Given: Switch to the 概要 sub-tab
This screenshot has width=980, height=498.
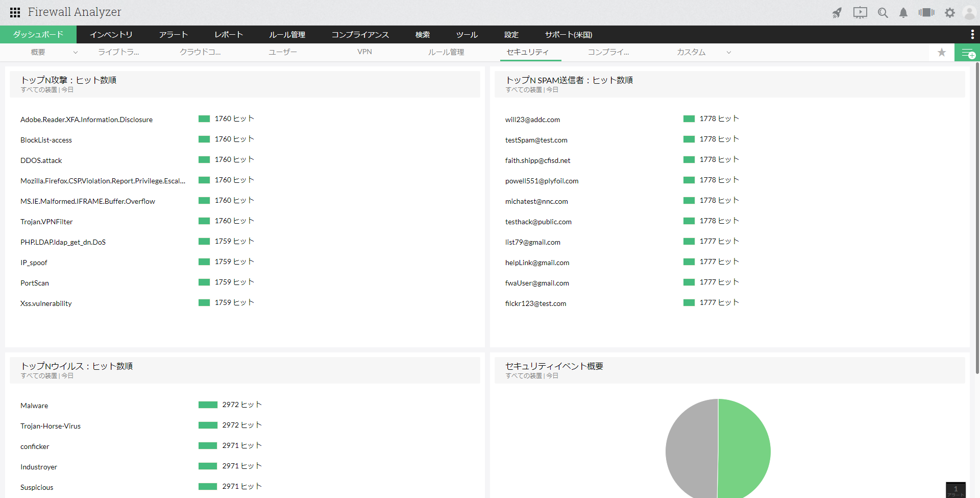Looking at the screenshot, I should tap(38, 52).
